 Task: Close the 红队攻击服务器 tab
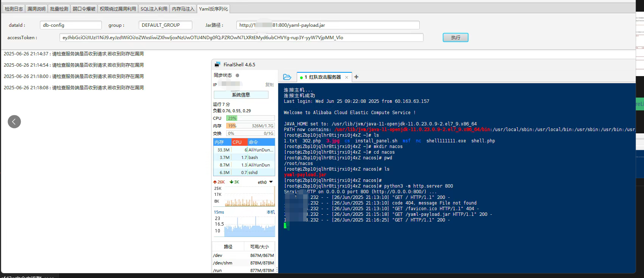tap(347, 77)
